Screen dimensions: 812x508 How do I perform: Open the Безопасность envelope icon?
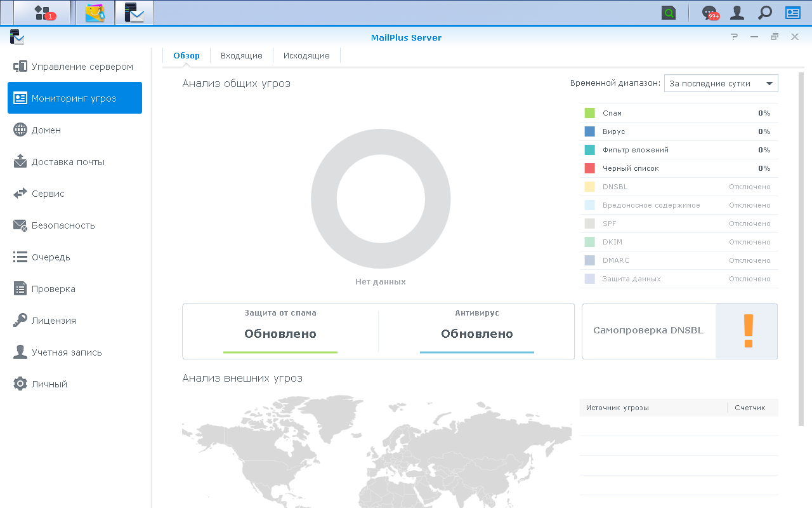coord(20,225)
